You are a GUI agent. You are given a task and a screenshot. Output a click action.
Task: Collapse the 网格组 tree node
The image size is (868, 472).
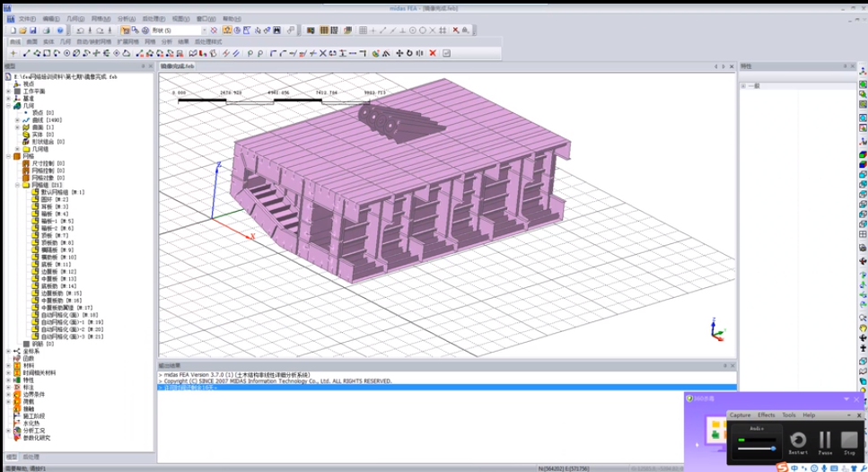click(17, 185)
